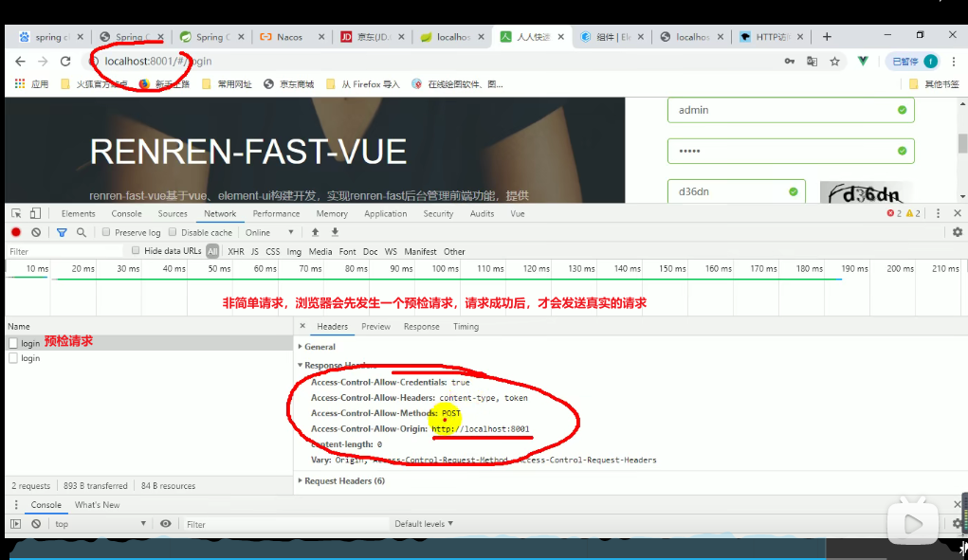Select the unselected second login request
Viewport: 968px width, 560px height.
tap(149, 358)
